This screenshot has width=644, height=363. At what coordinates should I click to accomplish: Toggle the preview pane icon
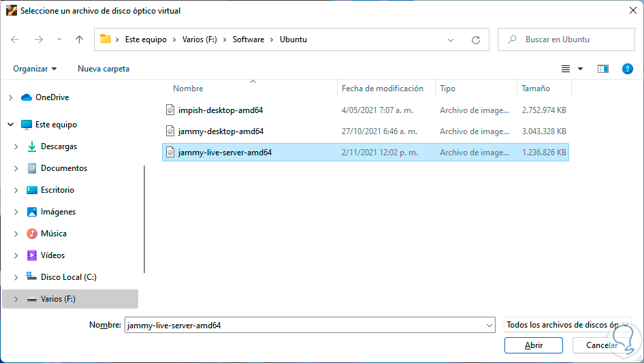click(602, 69)
